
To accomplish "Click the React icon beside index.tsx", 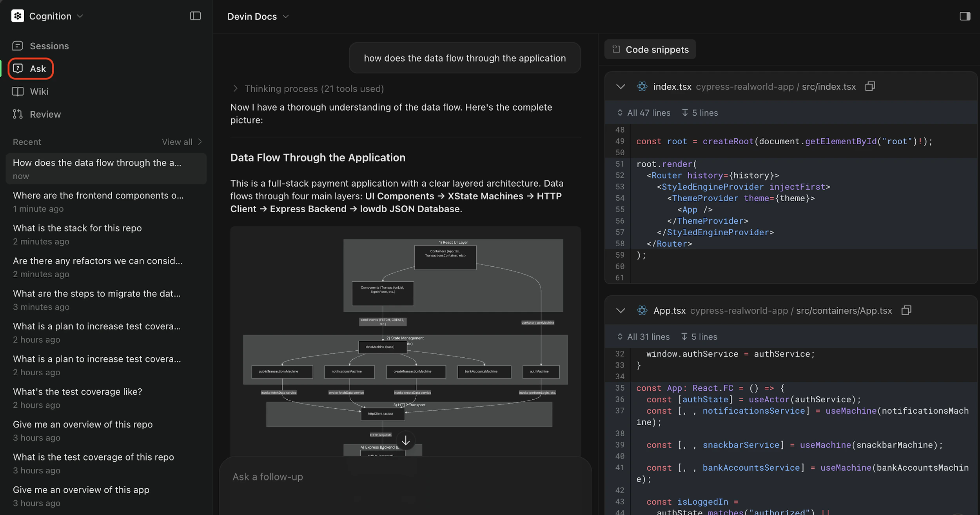I will click(642, 86).
